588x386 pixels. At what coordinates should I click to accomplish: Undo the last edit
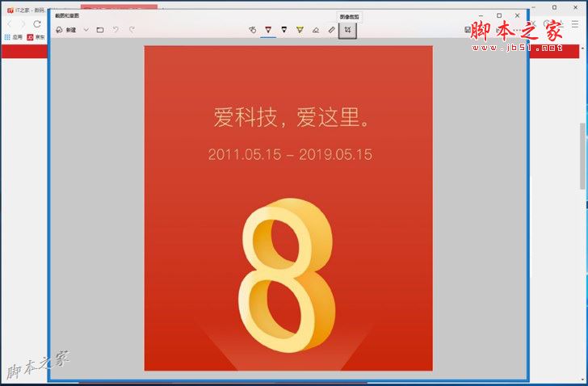[x=115, y=30]
